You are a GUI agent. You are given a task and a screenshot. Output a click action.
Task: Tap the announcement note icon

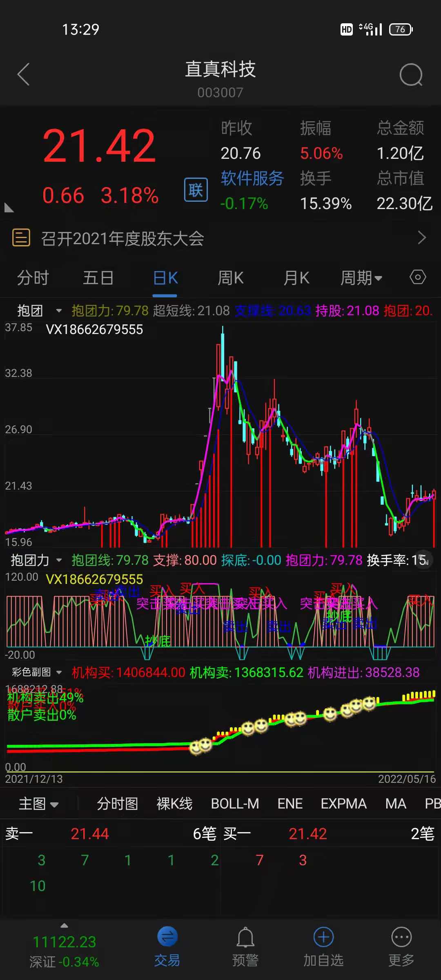point(21,238)
